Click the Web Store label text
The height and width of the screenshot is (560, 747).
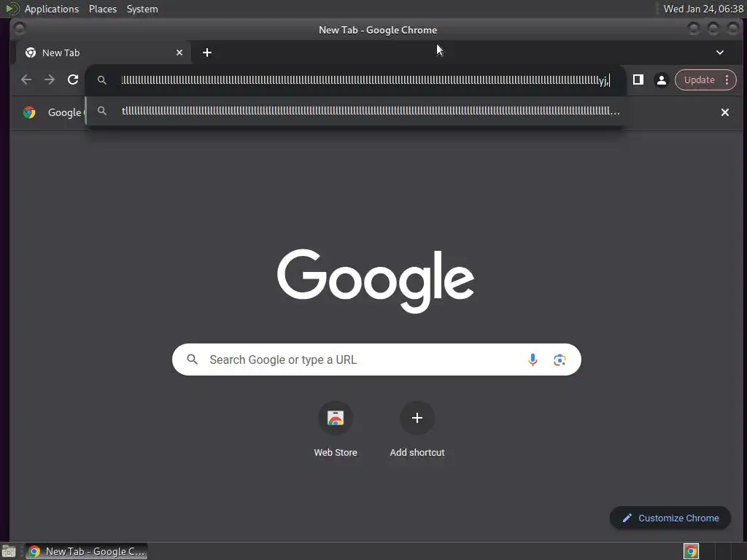(336, 452)
